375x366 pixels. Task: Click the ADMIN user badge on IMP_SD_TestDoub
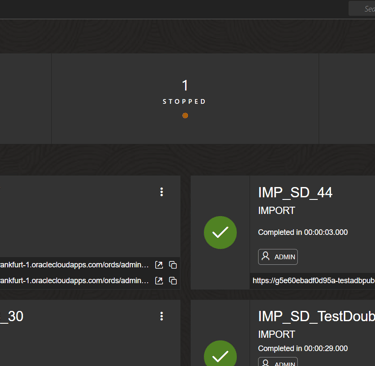[x=278, y=362]
